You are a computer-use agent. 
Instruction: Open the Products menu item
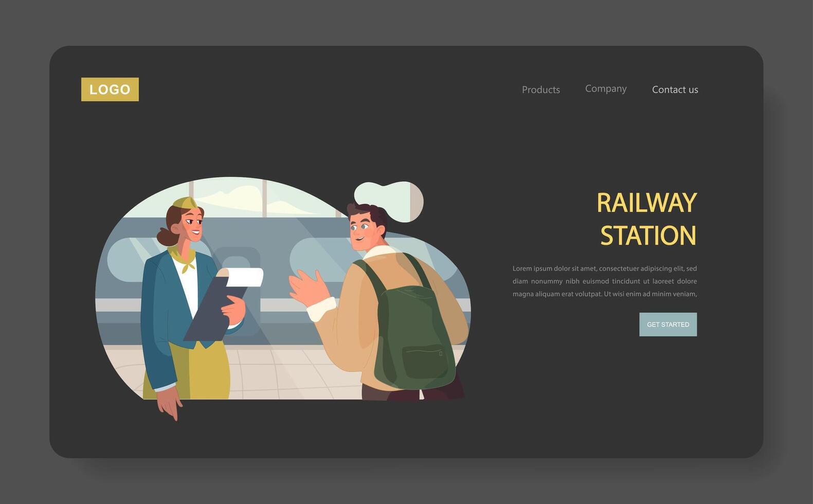pos(541,89)
